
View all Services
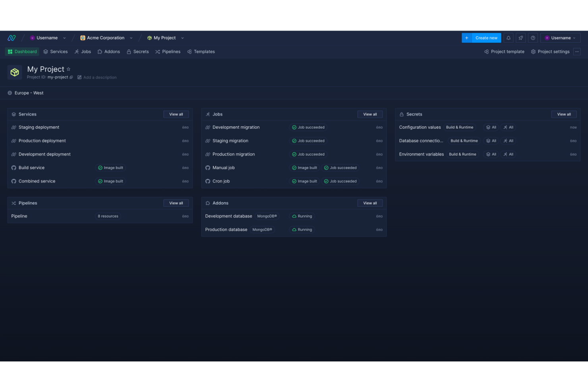coord(176,114)
